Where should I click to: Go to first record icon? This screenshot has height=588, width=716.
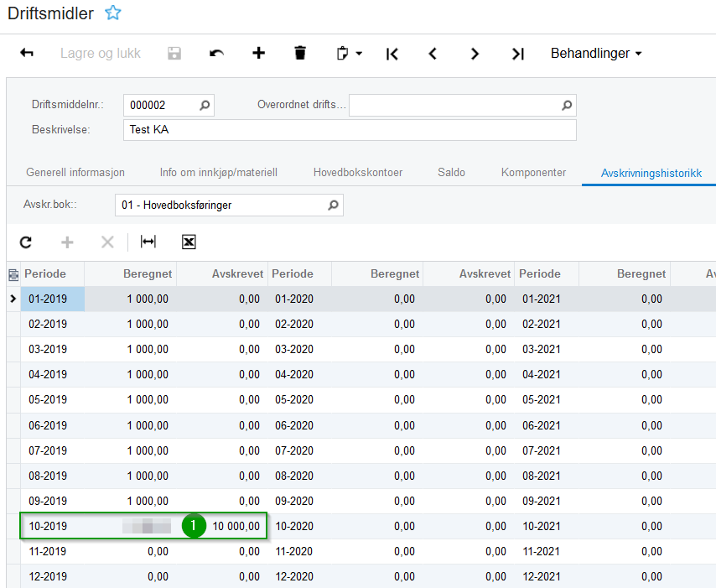click(392, 54)
